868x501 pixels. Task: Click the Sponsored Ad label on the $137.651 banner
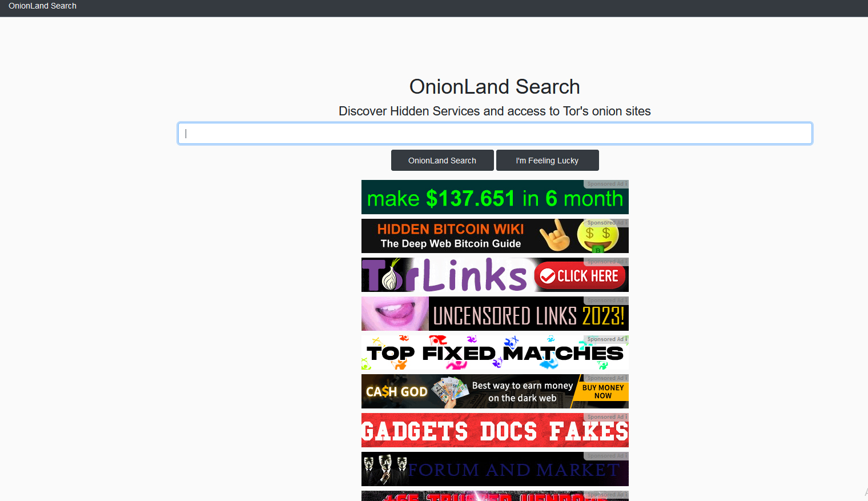point(606,184)
